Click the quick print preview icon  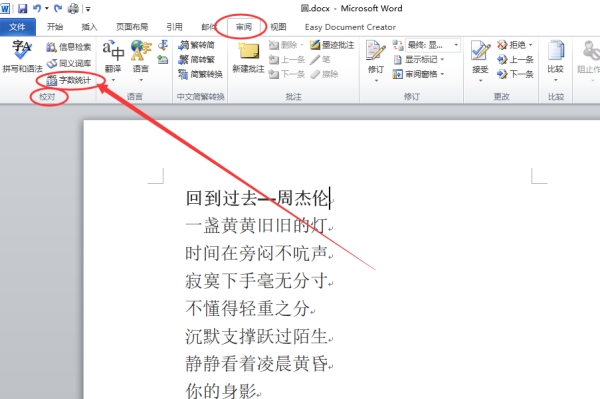[x=73, y=8]
